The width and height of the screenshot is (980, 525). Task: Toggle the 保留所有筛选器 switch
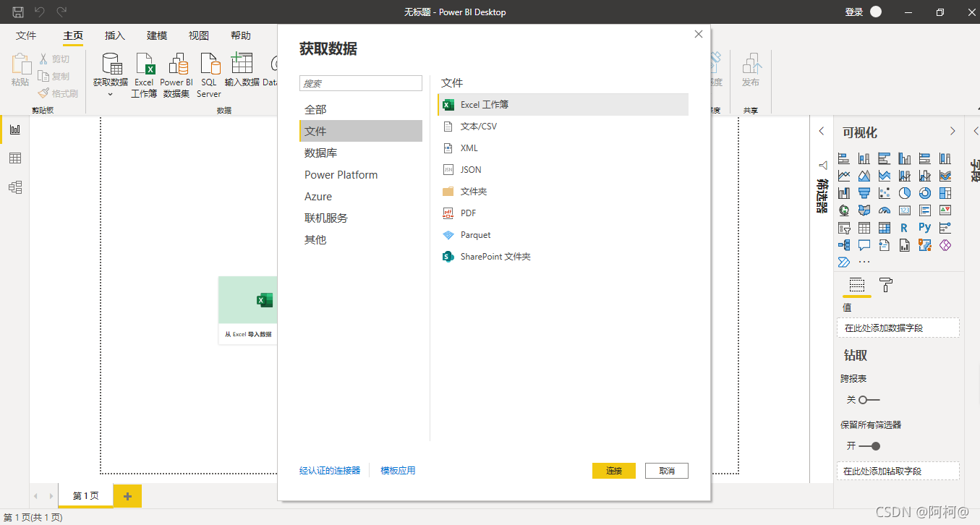[869, 446]
